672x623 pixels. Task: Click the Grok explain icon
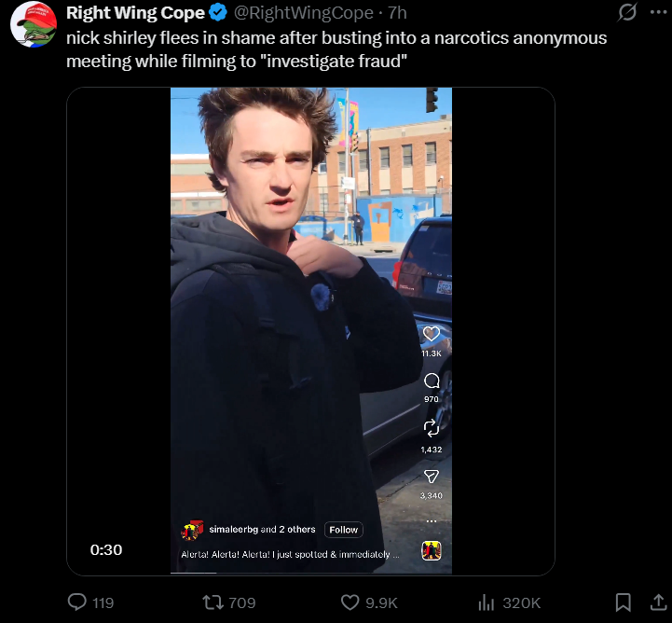(627, 12)
